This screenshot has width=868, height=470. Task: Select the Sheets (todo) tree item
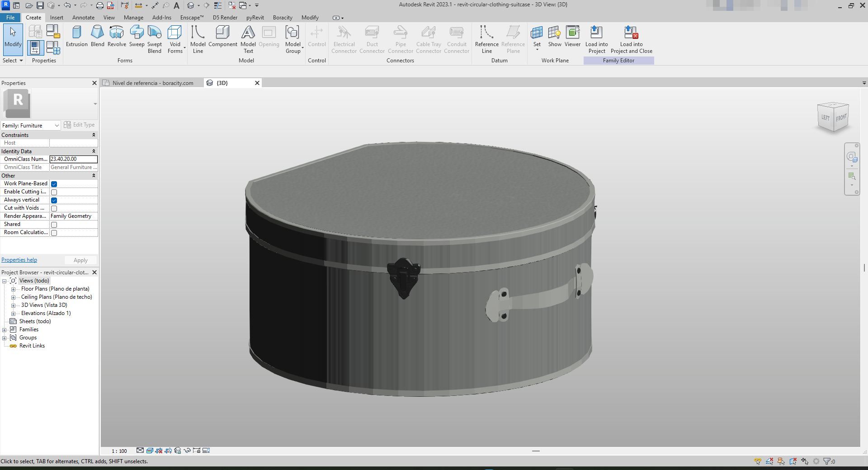35,321
